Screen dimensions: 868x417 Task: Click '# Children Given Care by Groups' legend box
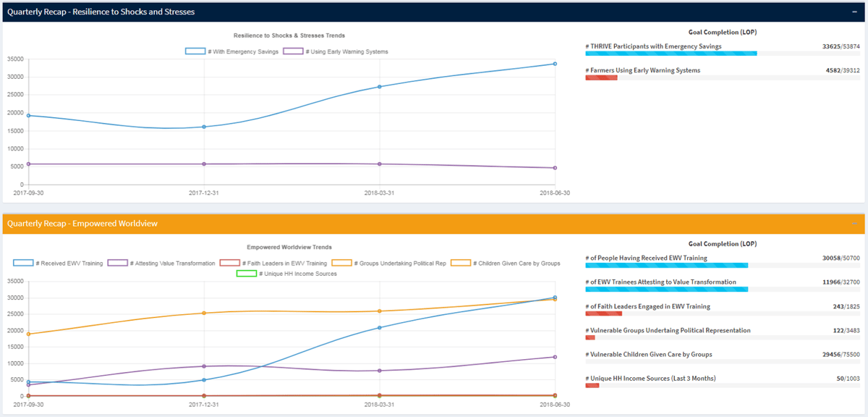coord(461,263)
